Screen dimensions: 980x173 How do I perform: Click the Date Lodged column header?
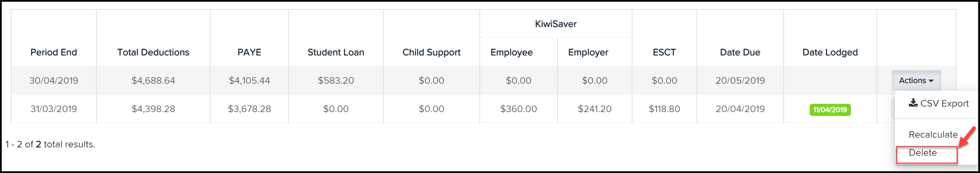(830, 52)
